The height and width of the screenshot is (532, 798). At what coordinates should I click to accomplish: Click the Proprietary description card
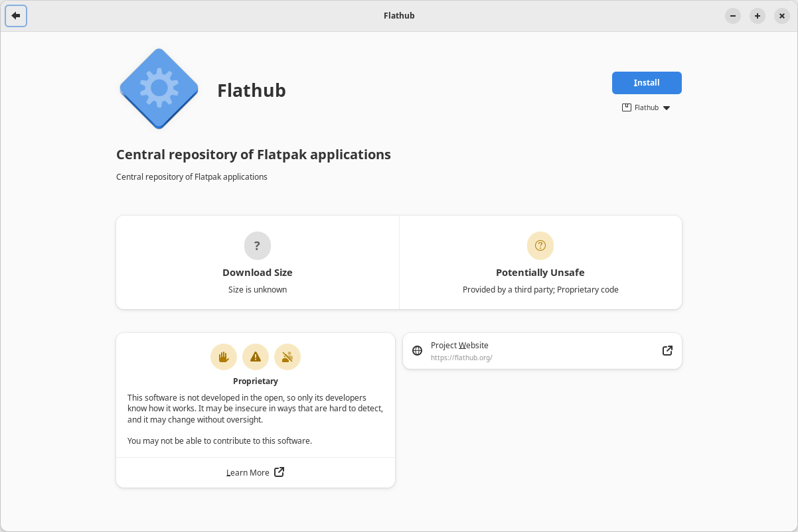[x=256, y=408]
